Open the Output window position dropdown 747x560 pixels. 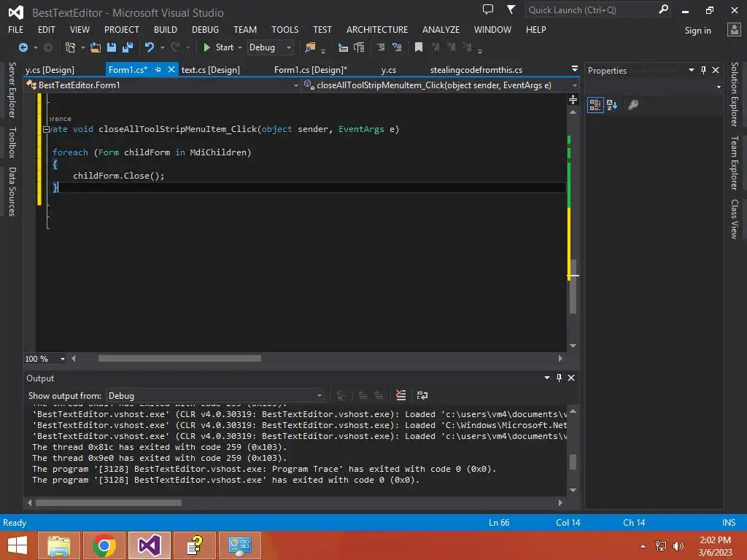(547, 378)
